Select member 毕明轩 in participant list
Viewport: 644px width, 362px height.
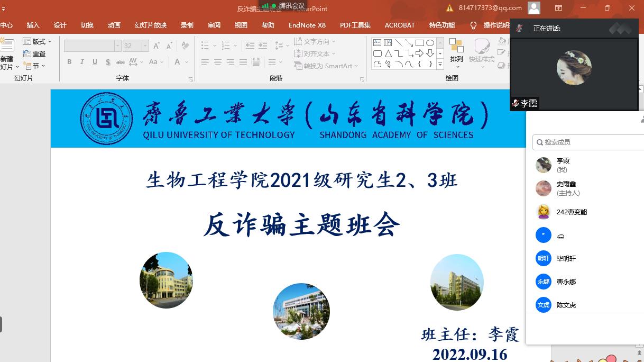[566, 259]
